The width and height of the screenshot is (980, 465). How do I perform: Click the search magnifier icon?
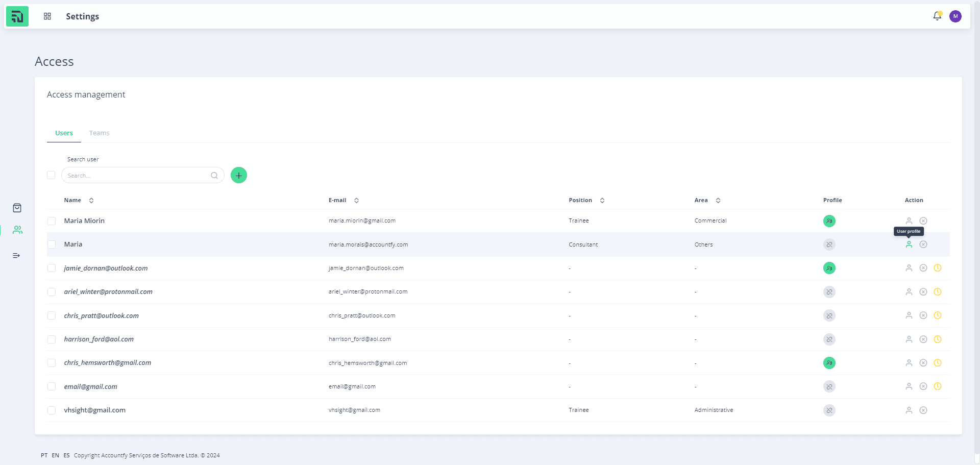214,176
